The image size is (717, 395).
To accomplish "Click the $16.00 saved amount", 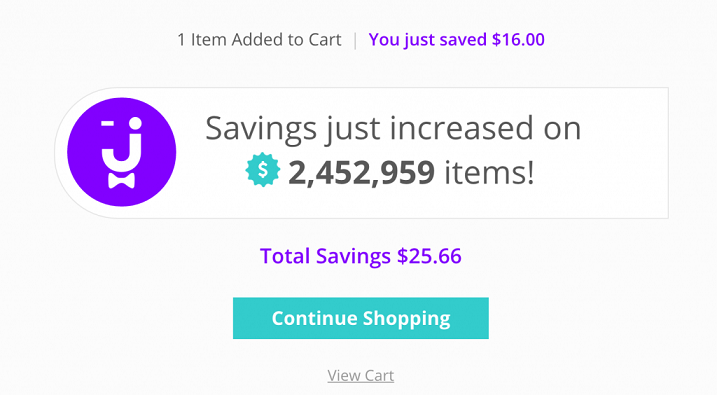I will click(518, 40).
